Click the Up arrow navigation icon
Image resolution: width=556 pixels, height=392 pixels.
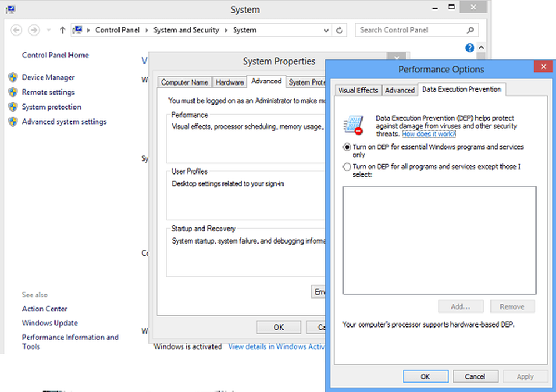tap(62, 30)
